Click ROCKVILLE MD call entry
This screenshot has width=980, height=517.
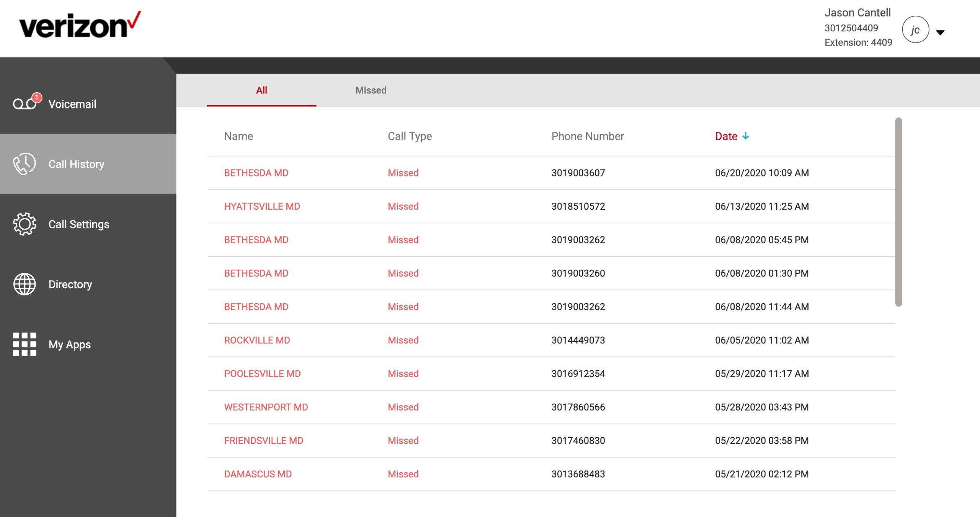[256, 339]
